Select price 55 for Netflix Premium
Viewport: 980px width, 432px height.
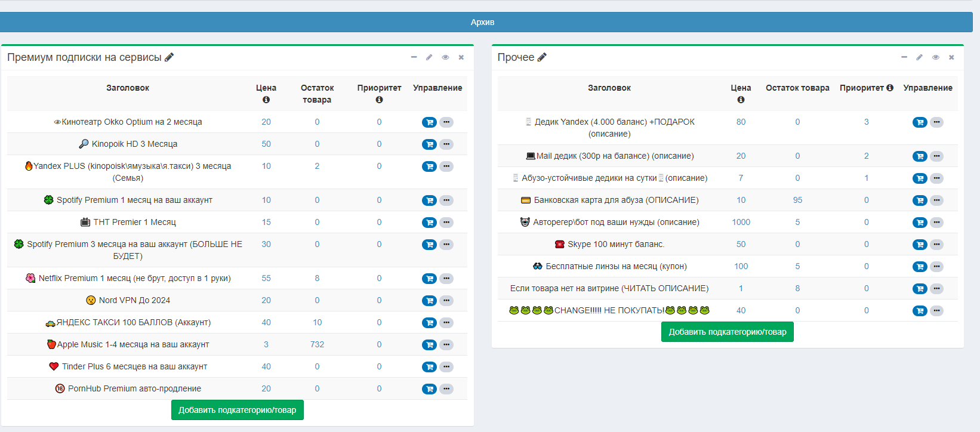pos(266,278)
